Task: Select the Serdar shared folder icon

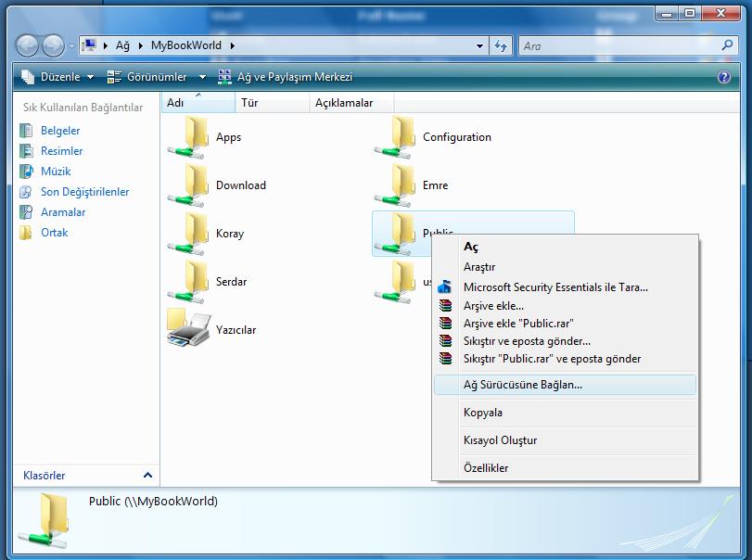Action: click(x=188, y=282)
